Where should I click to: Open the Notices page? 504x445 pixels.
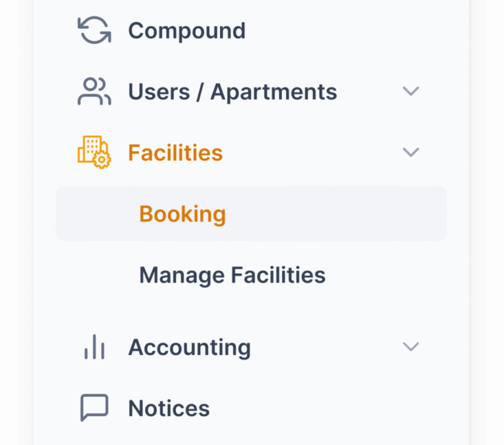(169, 408)
